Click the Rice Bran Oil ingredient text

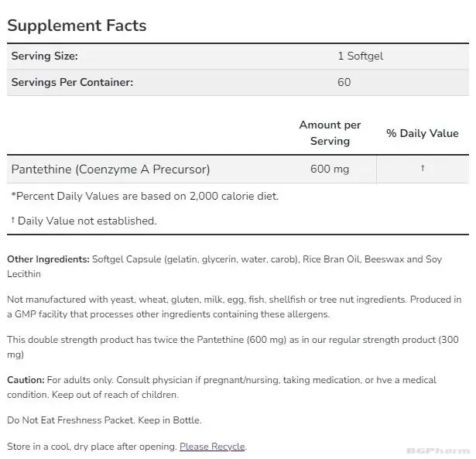331,259
